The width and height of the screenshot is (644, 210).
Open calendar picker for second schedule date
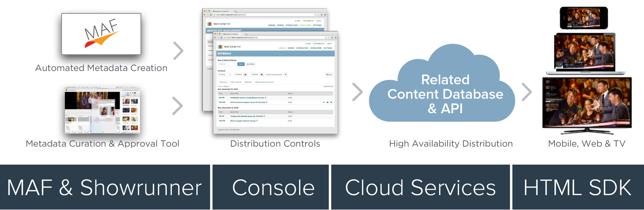[x=262, y=74]
